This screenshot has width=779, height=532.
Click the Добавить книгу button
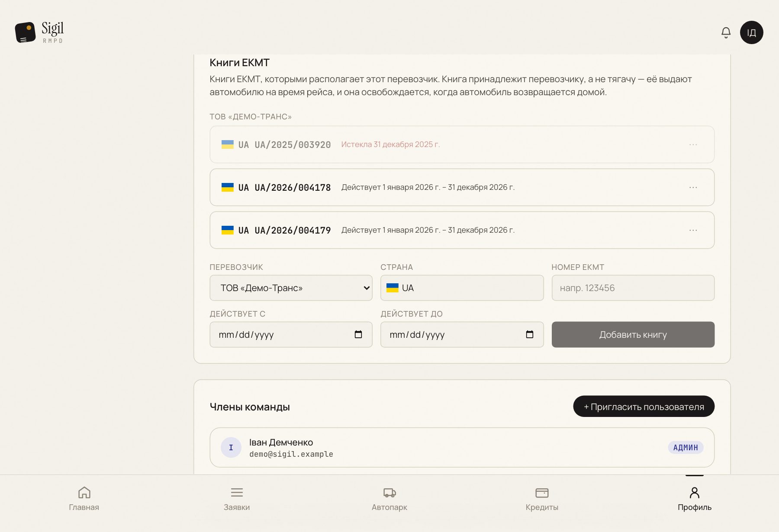coord(633,334)
